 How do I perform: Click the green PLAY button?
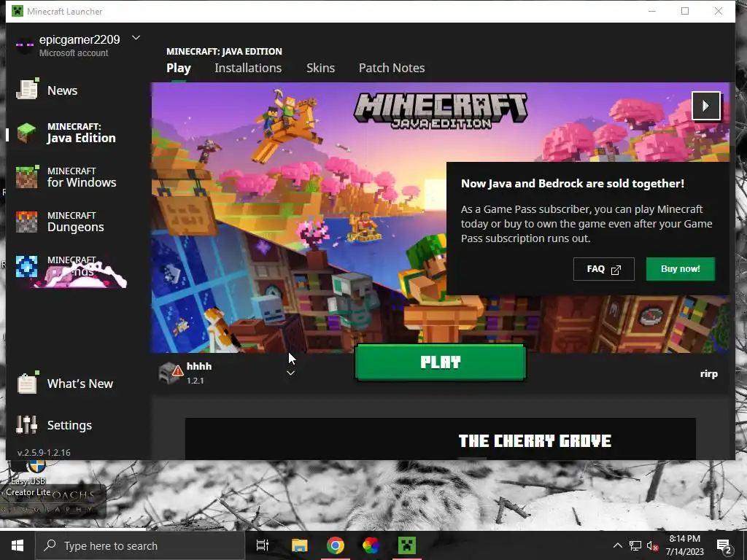click(x=441, y=362)
